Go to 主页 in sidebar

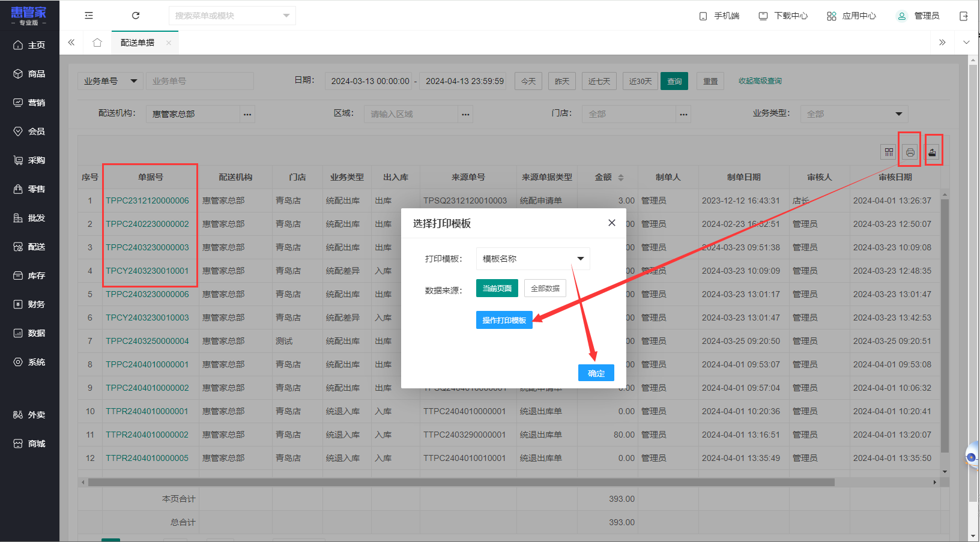point(29,45)
